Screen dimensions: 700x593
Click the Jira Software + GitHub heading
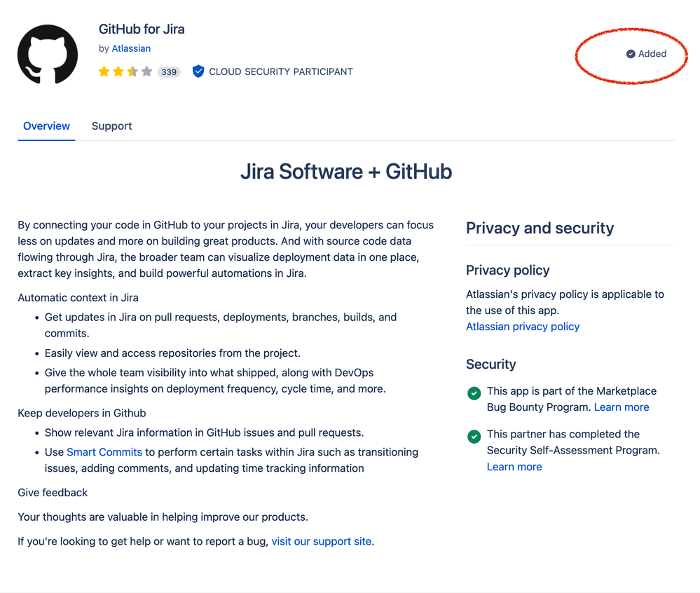pyautogui.click(x=346, y=172)
